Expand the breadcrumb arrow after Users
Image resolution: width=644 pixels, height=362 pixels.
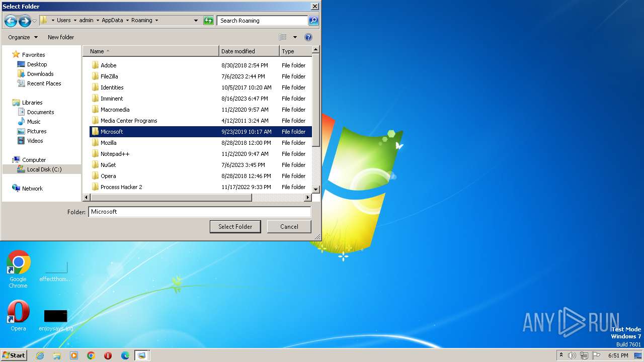pyautogui.click(x=75, y=21)
